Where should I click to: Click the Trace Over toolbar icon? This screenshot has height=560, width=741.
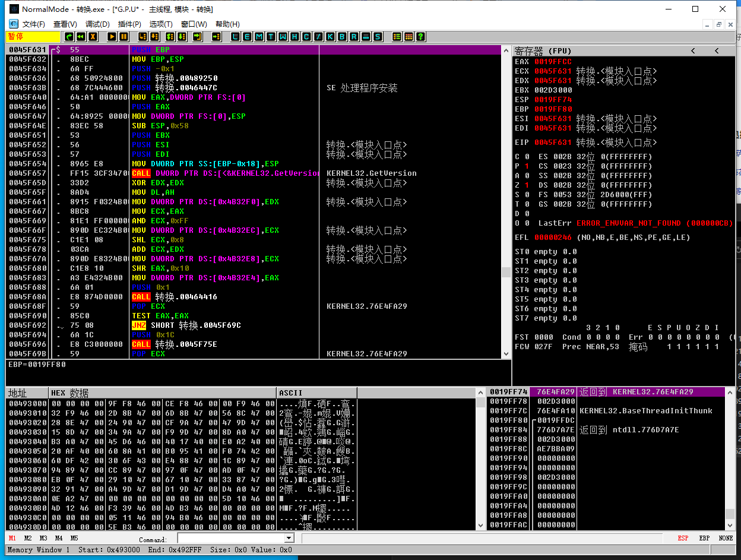180,37
